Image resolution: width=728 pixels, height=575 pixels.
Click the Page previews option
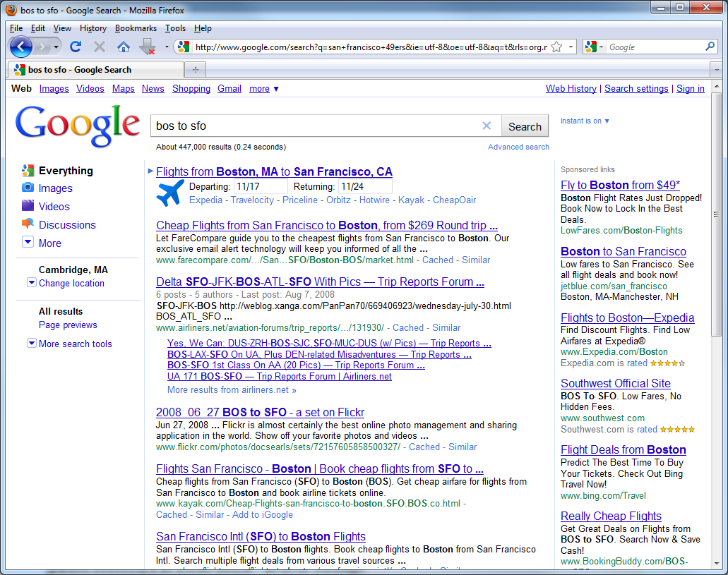click(x=68, y=325)
